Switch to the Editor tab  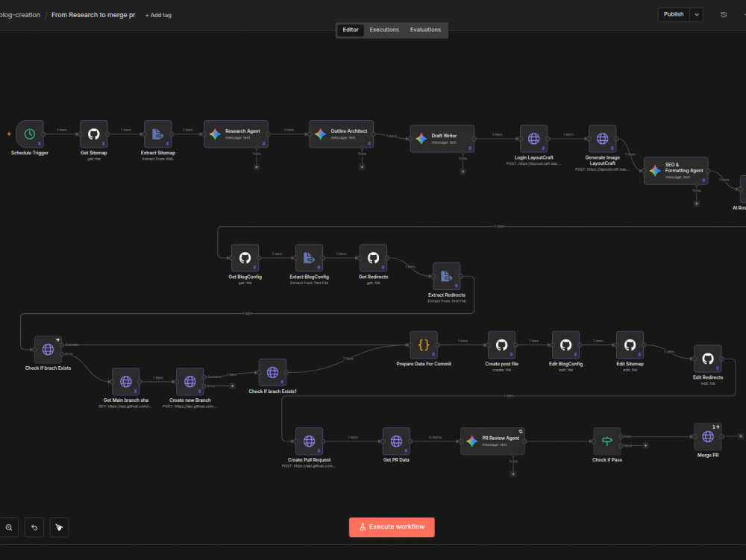tap(351, 30)
